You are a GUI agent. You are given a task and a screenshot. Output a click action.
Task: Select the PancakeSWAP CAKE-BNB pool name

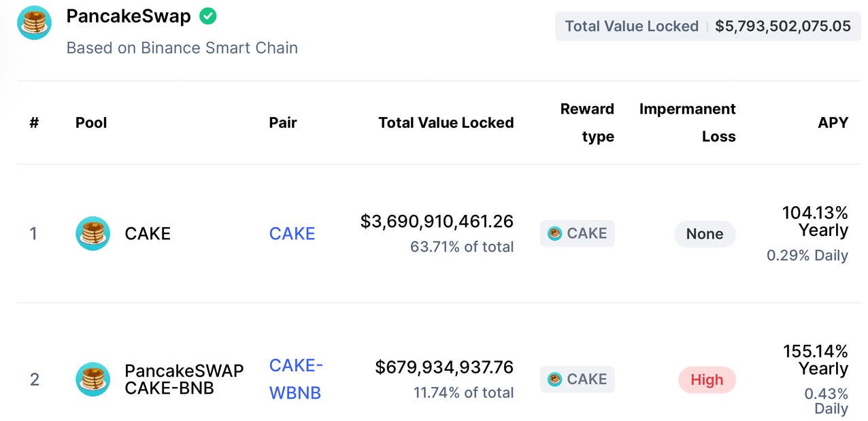point(184,379)
